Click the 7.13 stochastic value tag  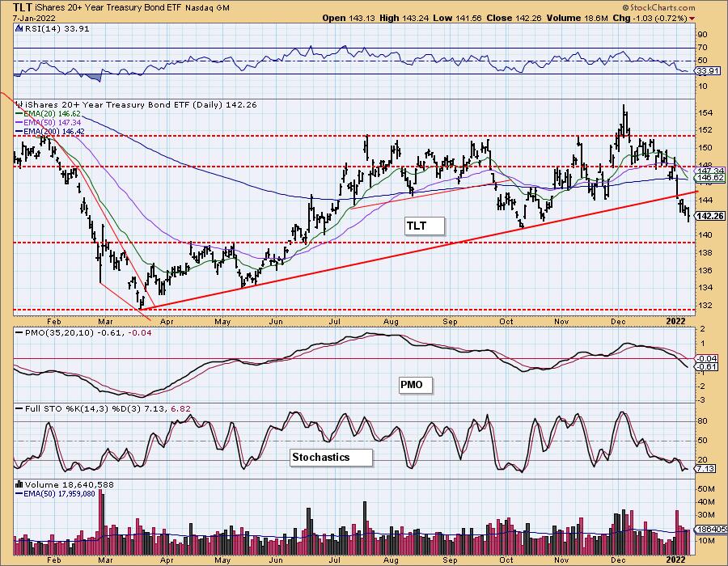pos(705,469)
